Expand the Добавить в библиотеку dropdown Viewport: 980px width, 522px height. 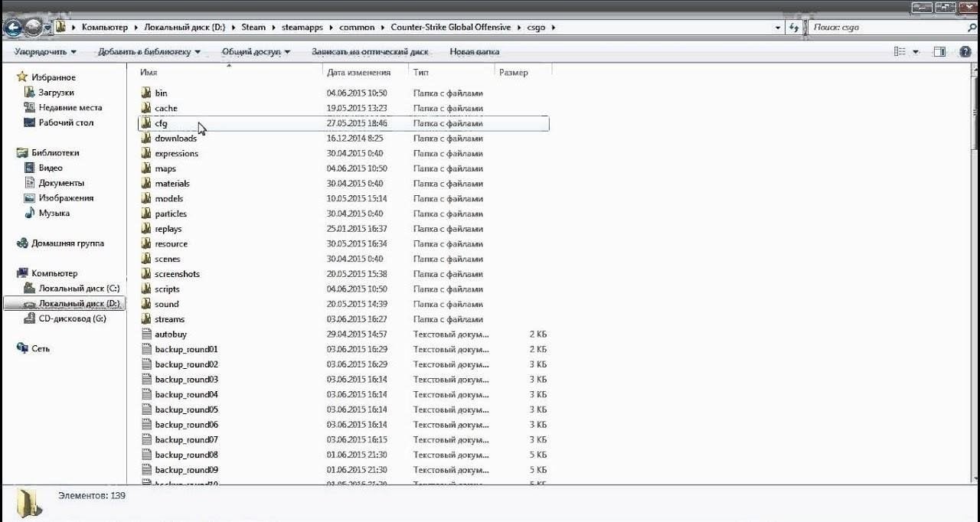[149, 52]
